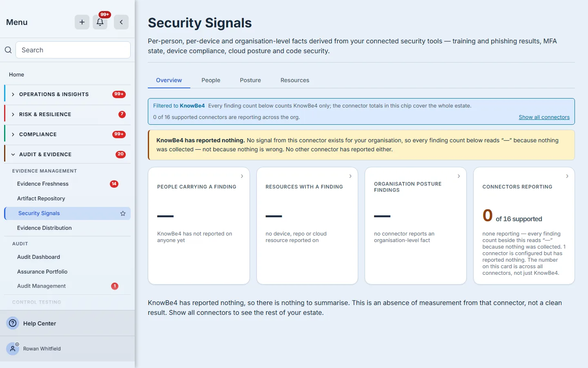588x368 pixels.
Task: Open the Connectors Reporting card arrow
Action: (567, 176)
